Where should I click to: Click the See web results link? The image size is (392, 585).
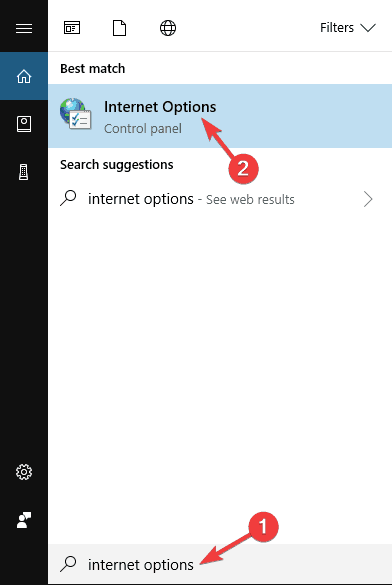250,199
